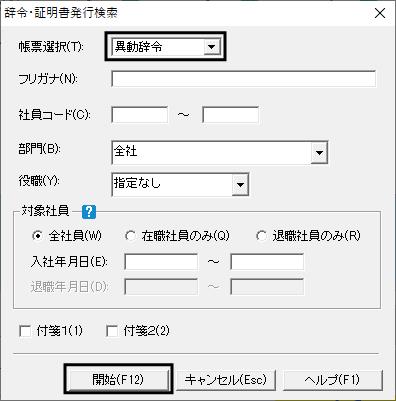Click the 入社年月日 start date field

(161, 262)
